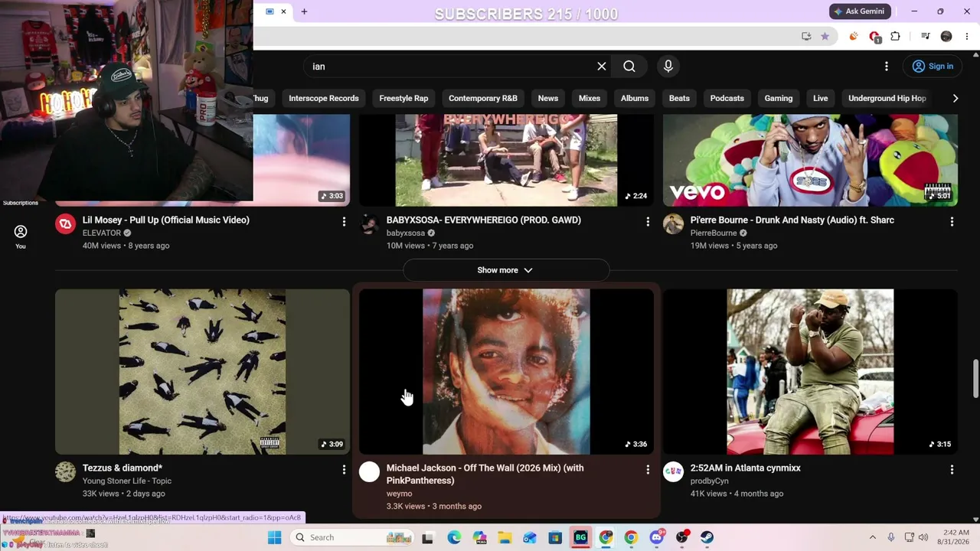
Task: Visit the prodbyCyn channel link
Action: [x=710, y=481]
